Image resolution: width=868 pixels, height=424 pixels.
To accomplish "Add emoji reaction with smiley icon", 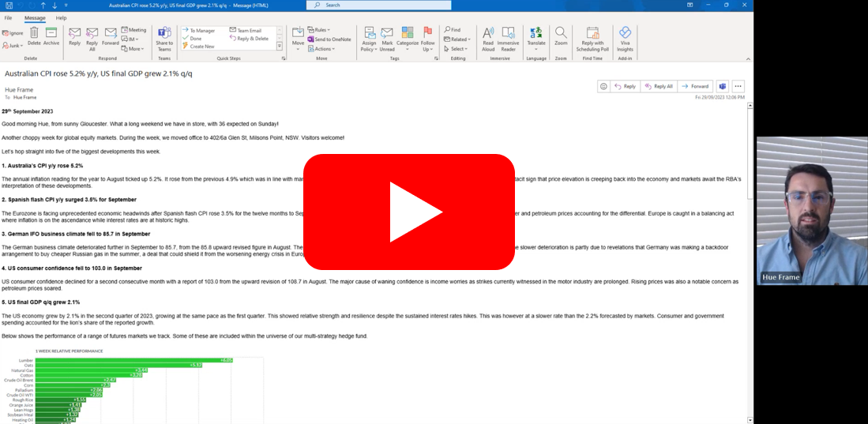I will [x=603, y=86].
